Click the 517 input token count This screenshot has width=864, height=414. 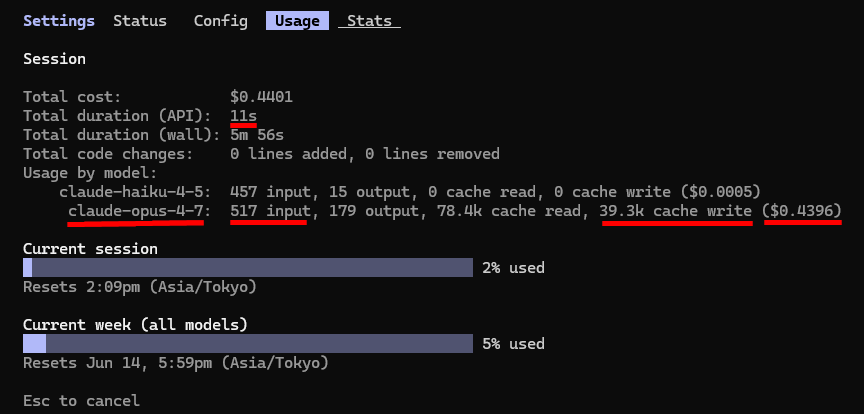(271, 211)
